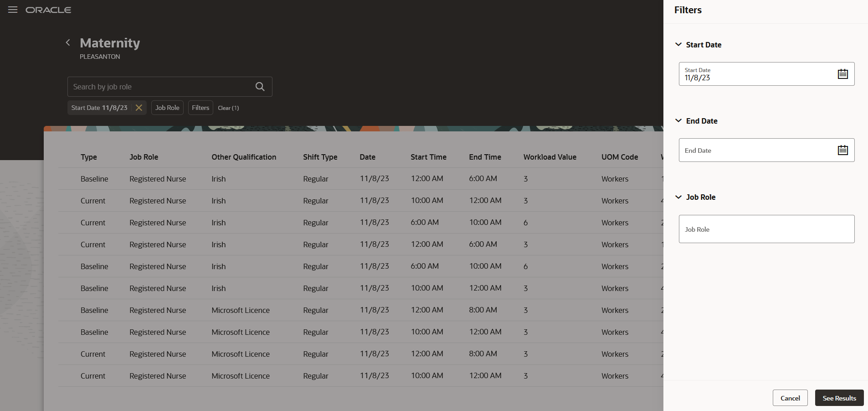
Task: Click the Clear (1) link
Action: coord(228,108)
